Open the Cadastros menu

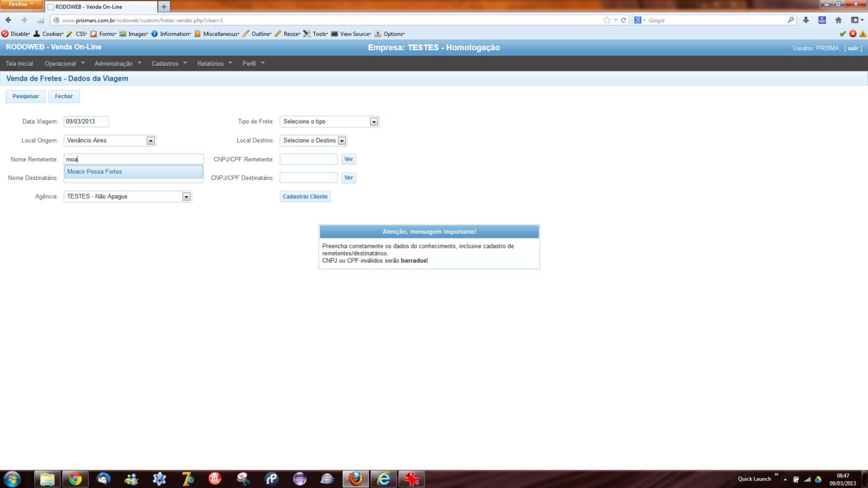pyautogui.click(x=169, y=63)
